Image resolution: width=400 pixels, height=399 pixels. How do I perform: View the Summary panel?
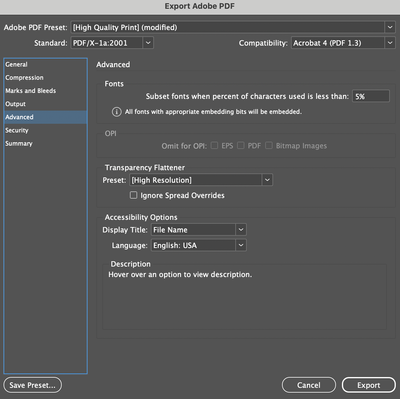(x=46, y=144)
